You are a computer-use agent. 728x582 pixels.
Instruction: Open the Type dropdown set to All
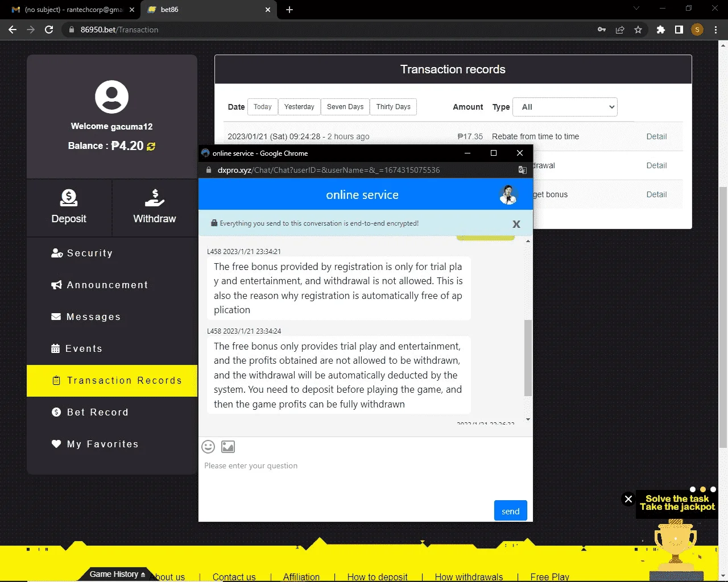pos(565,107)
